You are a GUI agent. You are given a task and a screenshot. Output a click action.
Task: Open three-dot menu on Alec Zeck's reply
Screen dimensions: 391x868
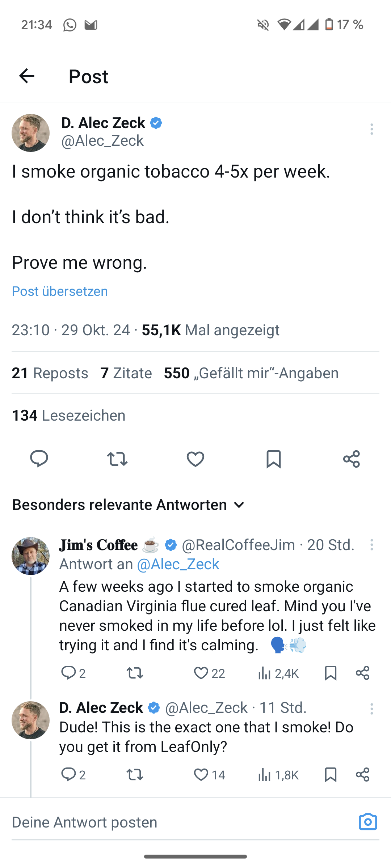[371, 709]
